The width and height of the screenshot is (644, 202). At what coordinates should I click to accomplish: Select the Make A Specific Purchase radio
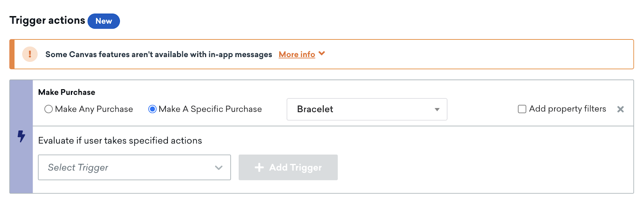[152, 109]
